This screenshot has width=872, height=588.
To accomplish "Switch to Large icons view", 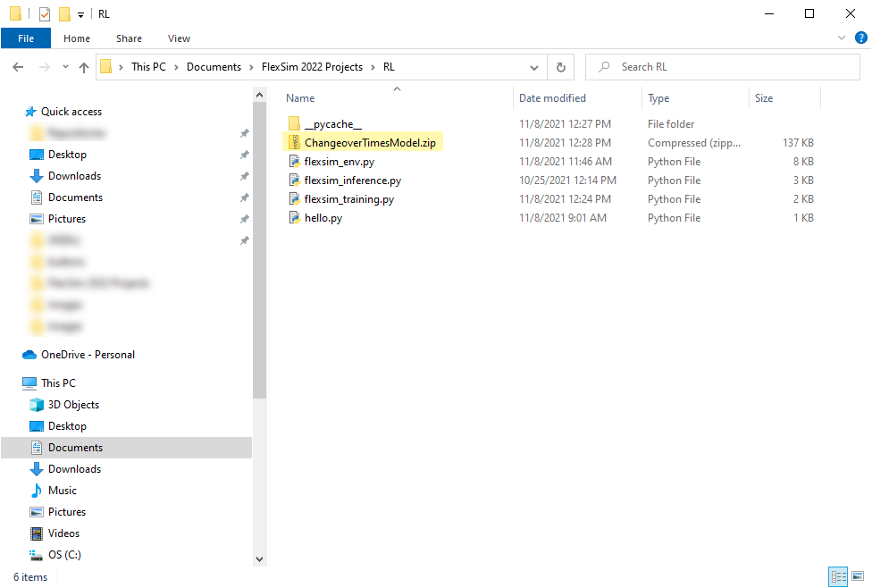I will 857,576.
